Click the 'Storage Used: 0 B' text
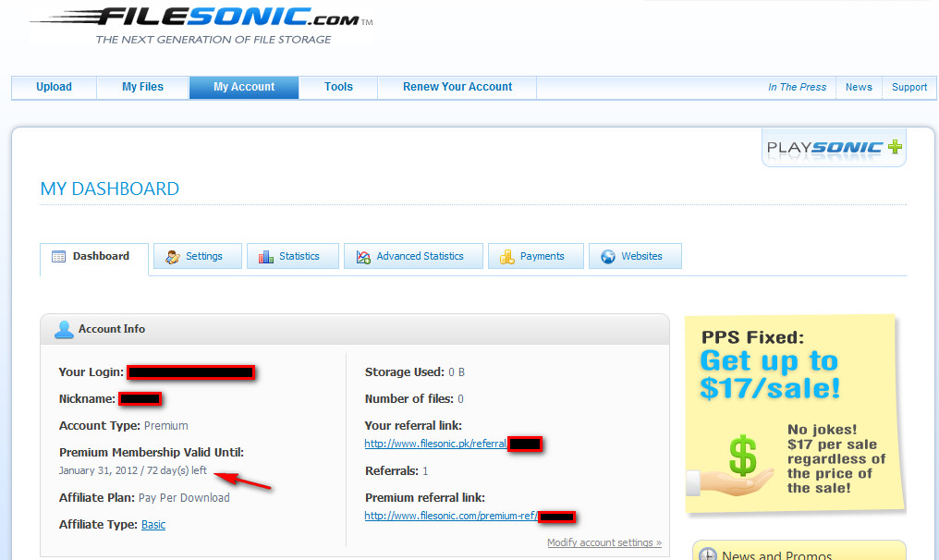The image size is (939, 560). (414, 371)
